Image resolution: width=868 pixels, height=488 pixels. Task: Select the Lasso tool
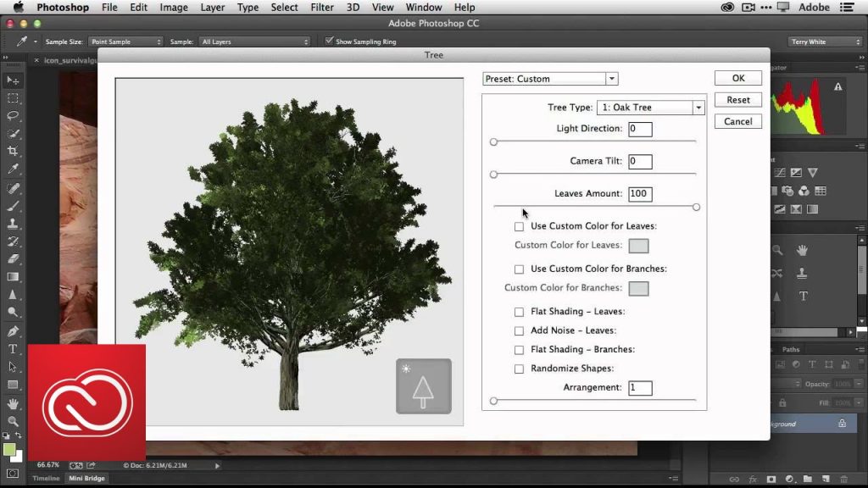13,115
